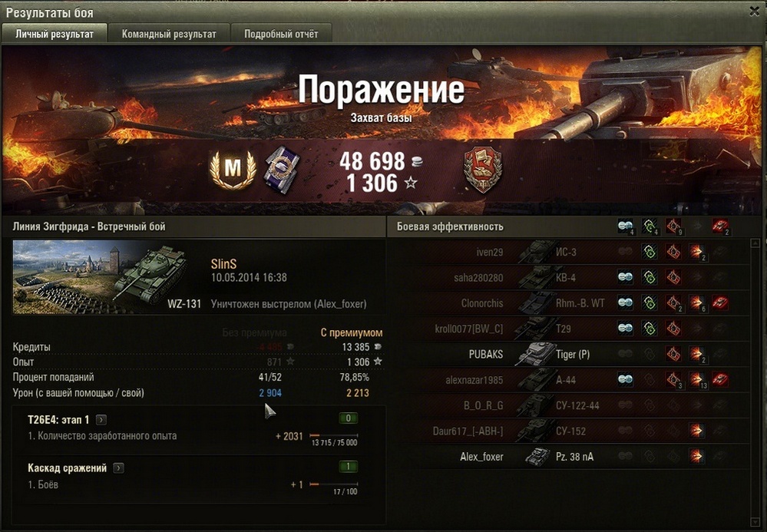Click the shot icon in Alex_foxer row
The image size is (767, 532).
click(696, 456)
